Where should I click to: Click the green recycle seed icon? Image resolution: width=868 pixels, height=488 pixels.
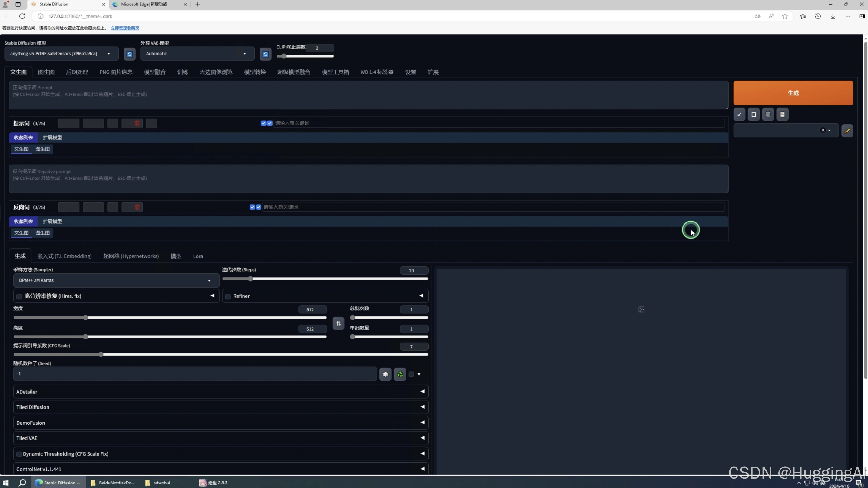pyautogui.click(x=400, y=374)
